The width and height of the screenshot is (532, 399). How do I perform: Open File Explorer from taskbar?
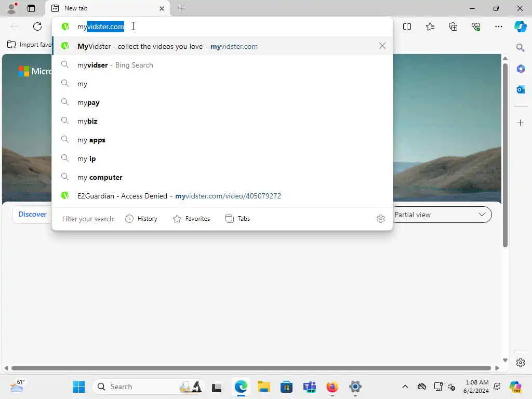[x=263, y=387]
